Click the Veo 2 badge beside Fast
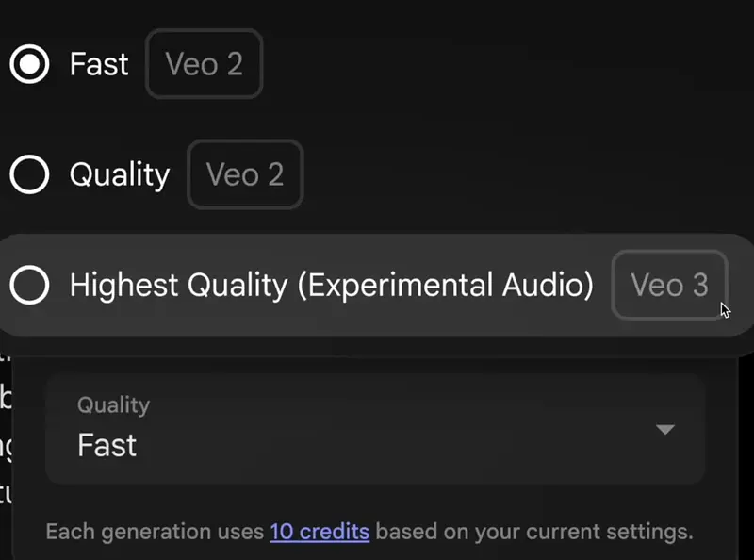The height and width of the screenshot is (560, 754). [204, 64]
